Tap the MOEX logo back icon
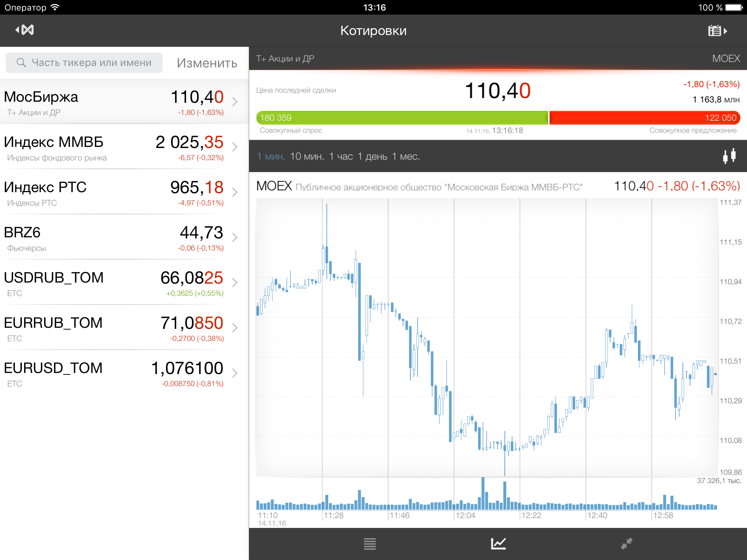Image resolution: width=747 pixels, height=560 pixels. [25, 30]
